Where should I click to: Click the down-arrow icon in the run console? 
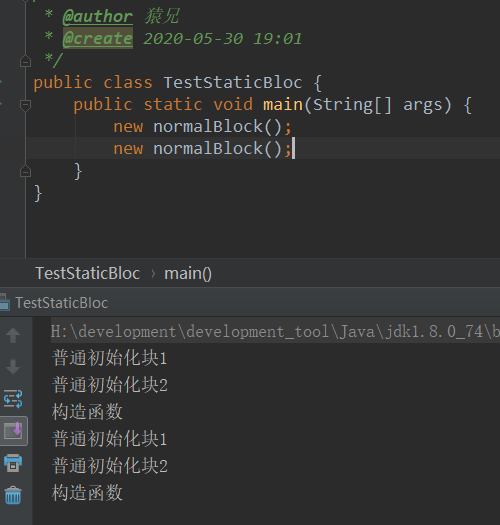point(13,367)
